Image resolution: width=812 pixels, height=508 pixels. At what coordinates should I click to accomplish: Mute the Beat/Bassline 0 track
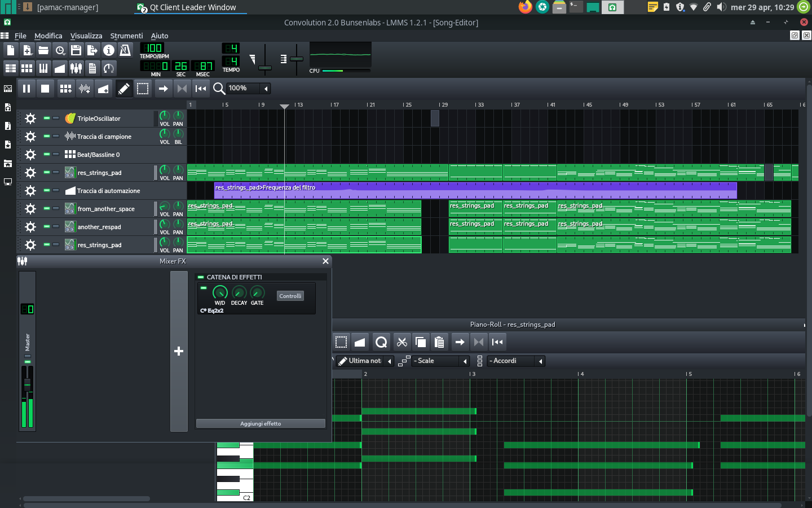click(x=47, y=154)
